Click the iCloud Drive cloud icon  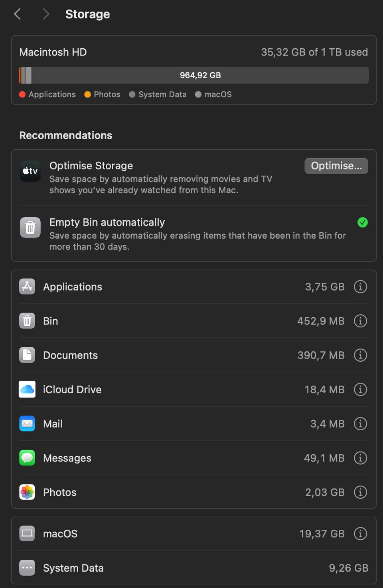tap(27, 390)
